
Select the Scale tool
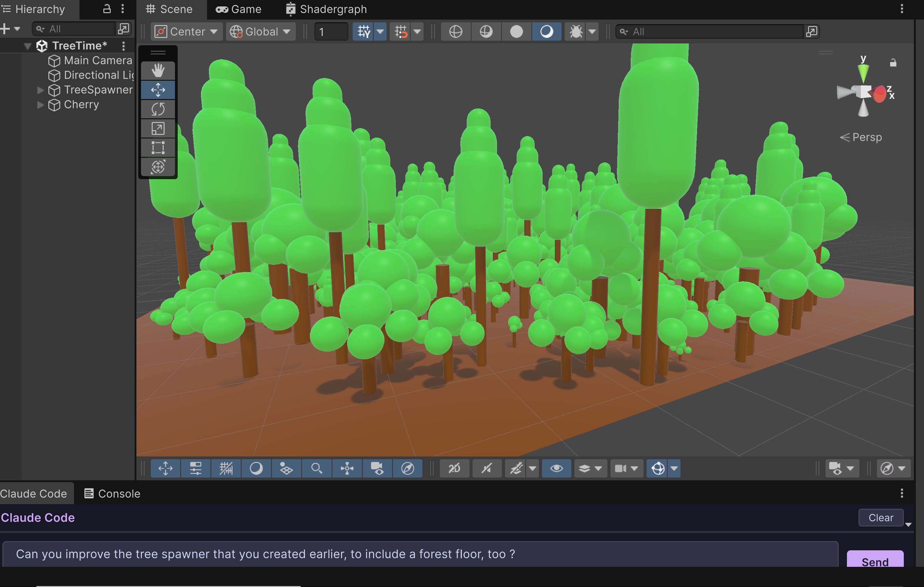click(157, 128)
